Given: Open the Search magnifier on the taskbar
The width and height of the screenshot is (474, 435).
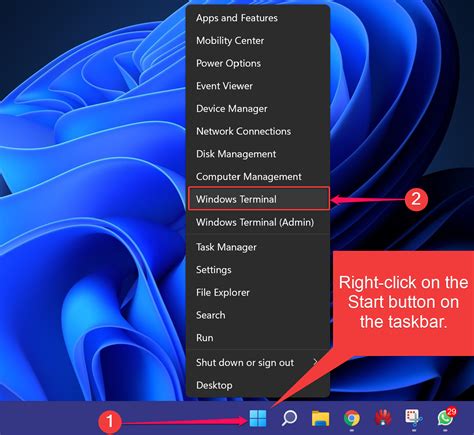Looking at the screenshot, I should 289,418.
